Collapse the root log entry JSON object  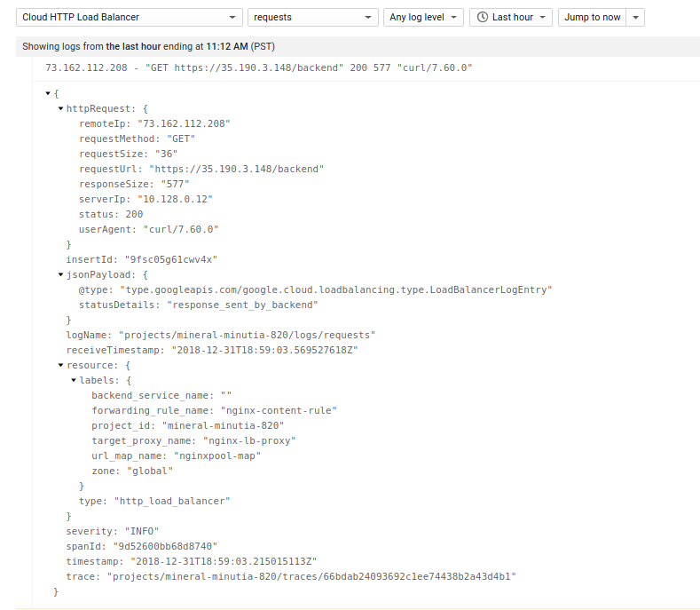pos(48,93)
